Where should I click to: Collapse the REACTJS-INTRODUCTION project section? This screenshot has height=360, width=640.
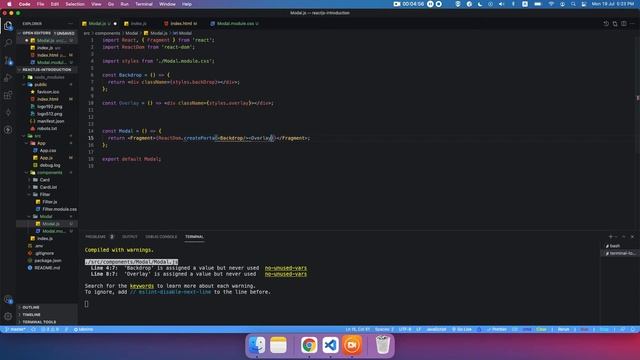[47, 70]
